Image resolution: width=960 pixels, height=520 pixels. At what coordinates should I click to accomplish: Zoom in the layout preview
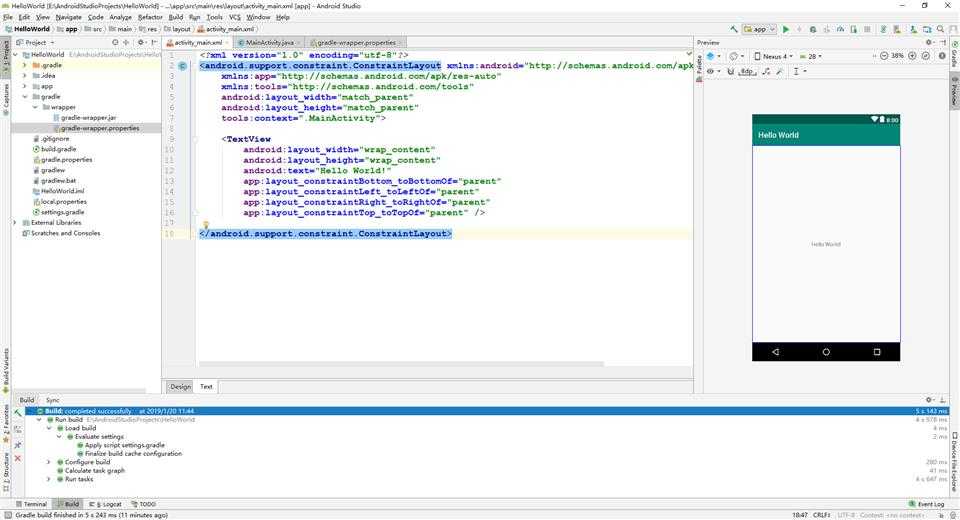pyautogui.click(x=912, y=56)
